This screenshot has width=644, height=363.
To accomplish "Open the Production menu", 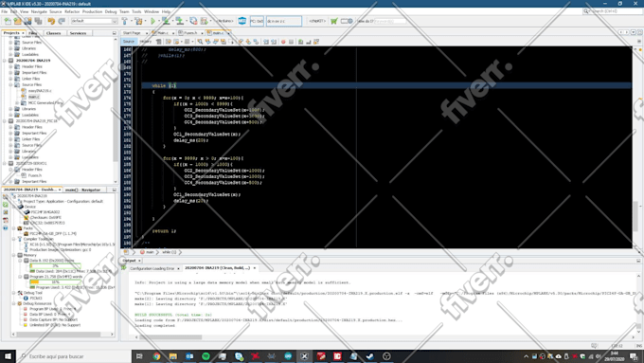I will point(92,11).
